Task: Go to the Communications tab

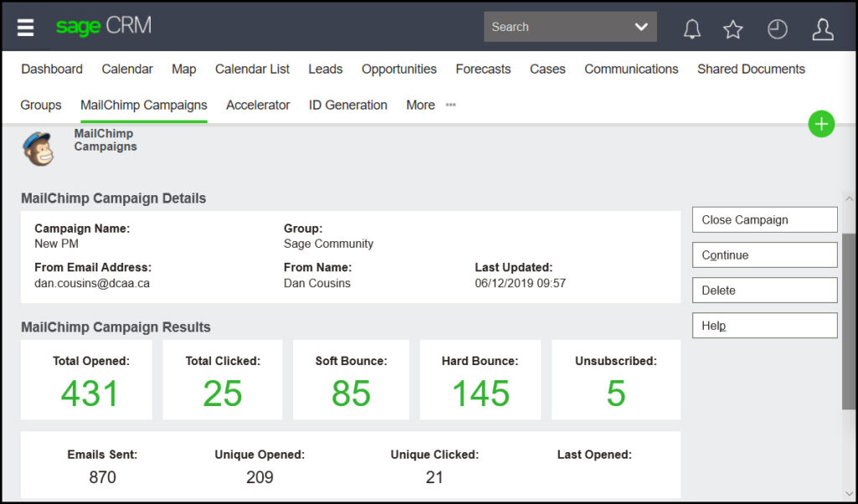Action: [x=632, y=69]
